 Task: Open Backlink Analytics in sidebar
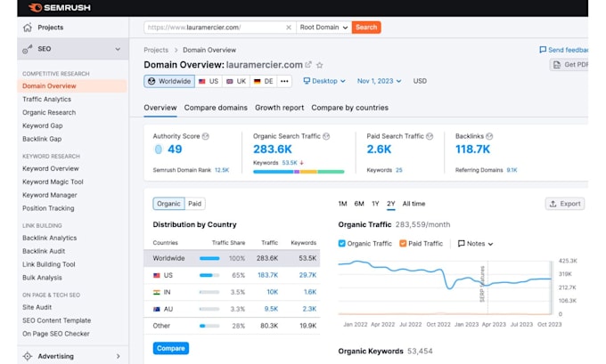tap(50, 239)
